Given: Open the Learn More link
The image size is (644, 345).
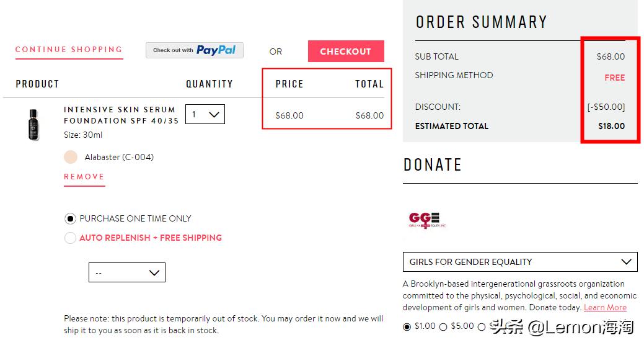Looking at the screenshot, I should [605, 307].
